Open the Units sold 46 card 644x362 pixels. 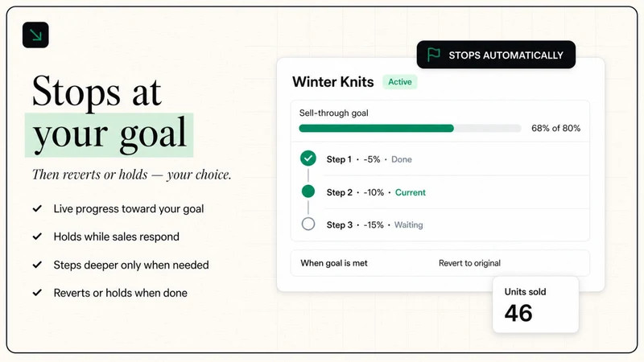pyautogui.click(x=535, y=305)
